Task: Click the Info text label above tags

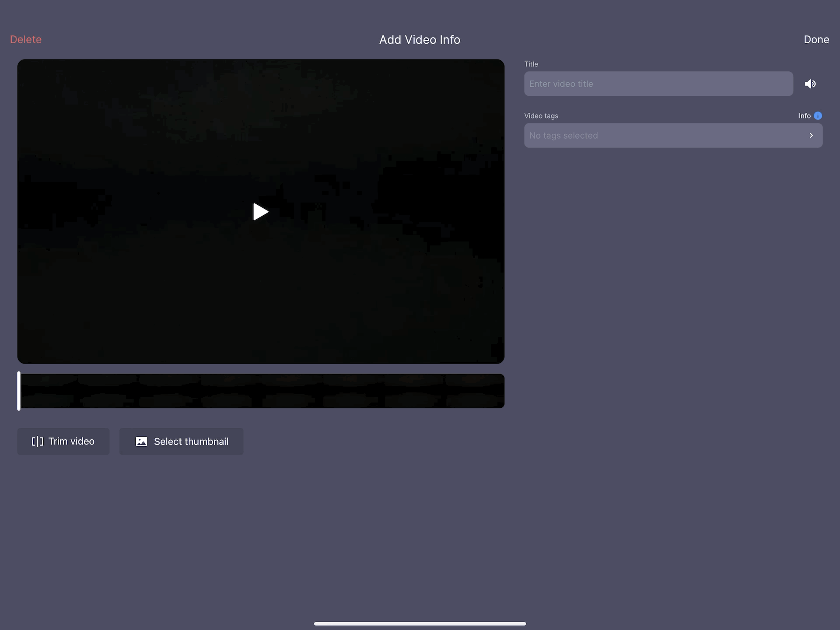Action: coord(804,116)
